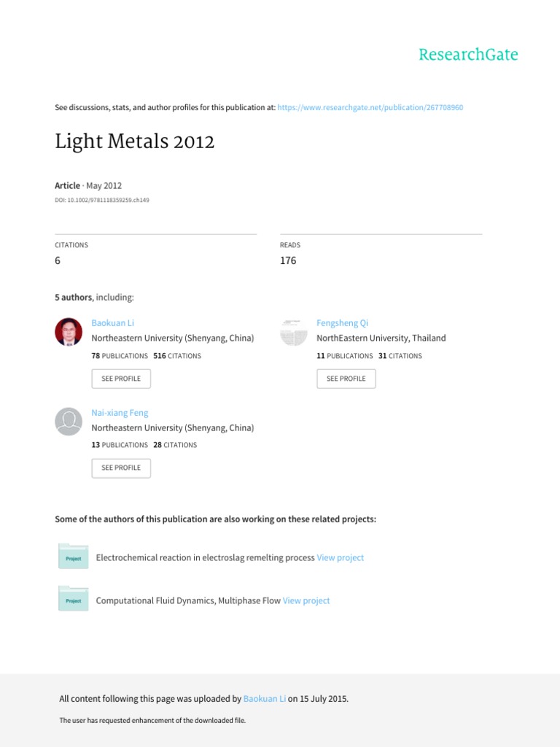Click the Electrochemical reaction project folder icon
Viewport: 560px width, 747px height.
(73, 557)
